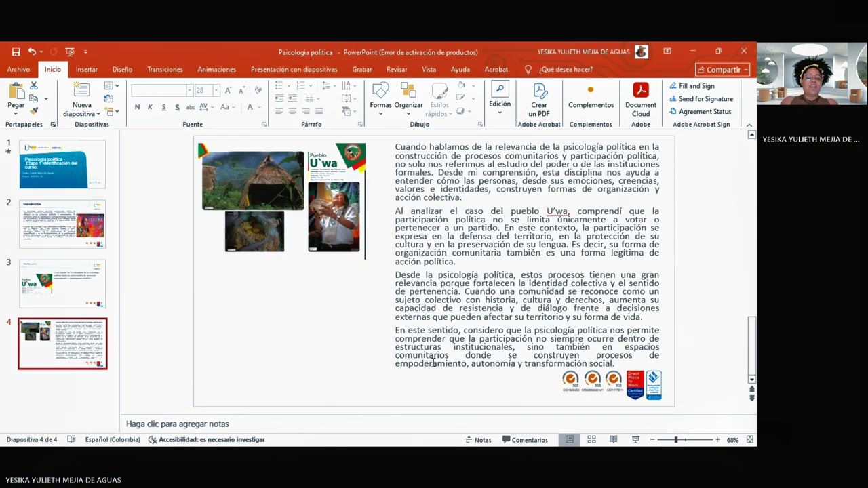
Task: Switch to the Insertar tab
Action: 86,69
